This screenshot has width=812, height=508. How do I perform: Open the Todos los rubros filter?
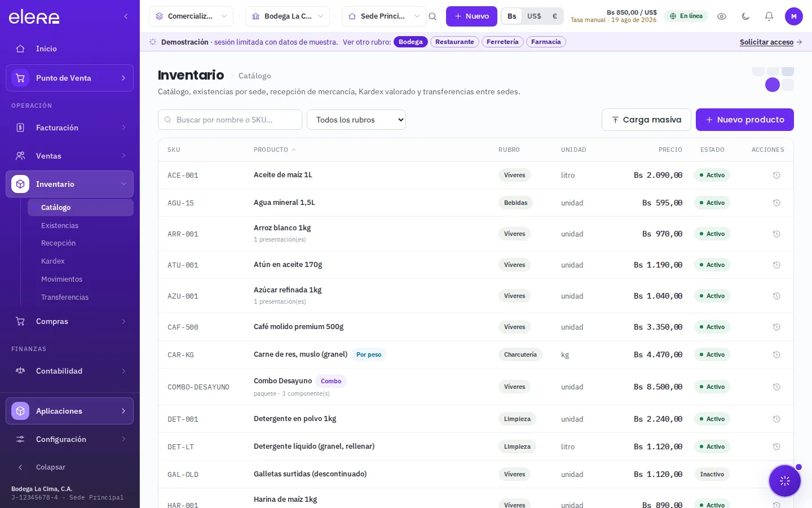coord(356,120)
